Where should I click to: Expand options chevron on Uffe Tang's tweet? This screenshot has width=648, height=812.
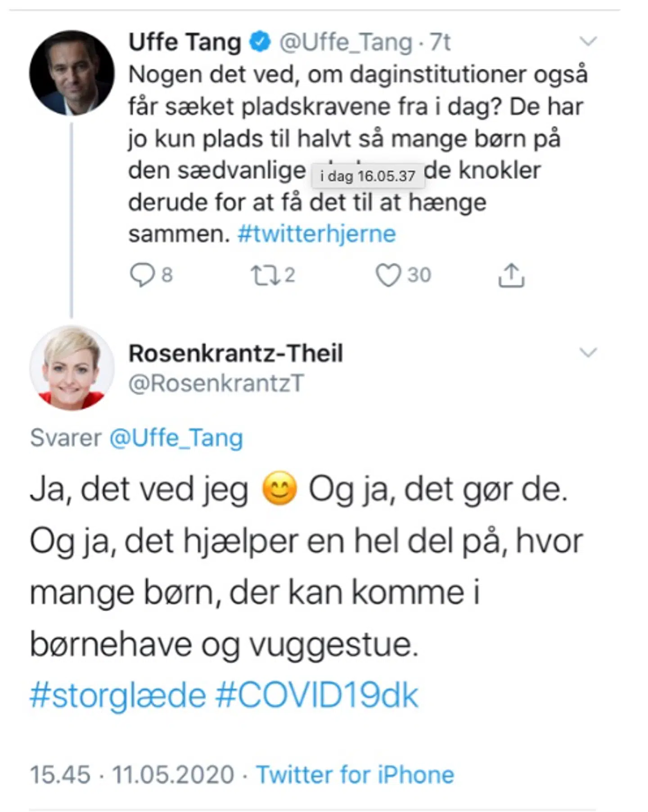tap(588, 41)
